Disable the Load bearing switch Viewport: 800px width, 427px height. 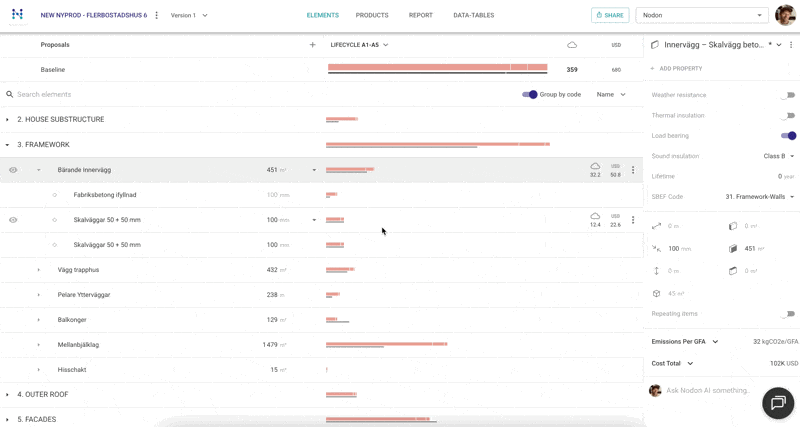click(x=789, y=136)
